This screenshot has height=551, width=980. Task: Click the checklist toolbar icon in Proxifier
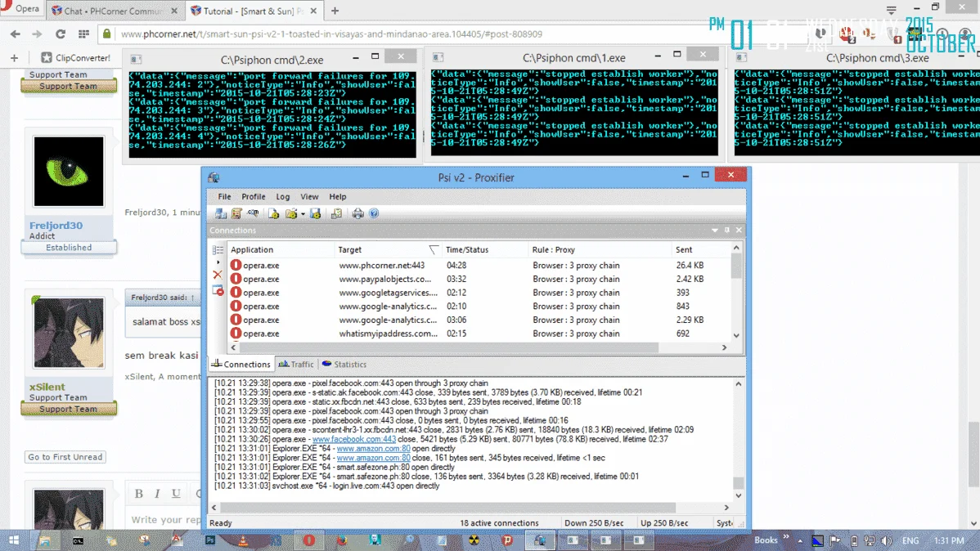point(336,213)
